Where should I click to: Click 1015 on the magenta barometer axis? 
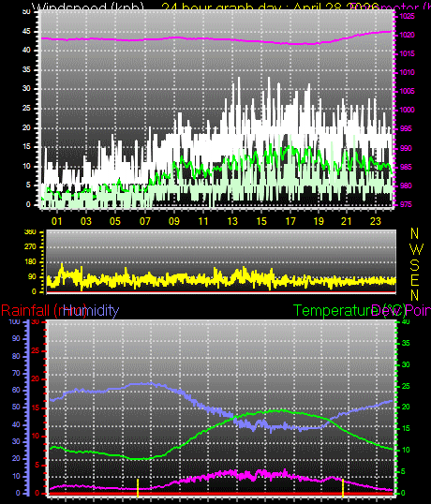pos(407,53)
